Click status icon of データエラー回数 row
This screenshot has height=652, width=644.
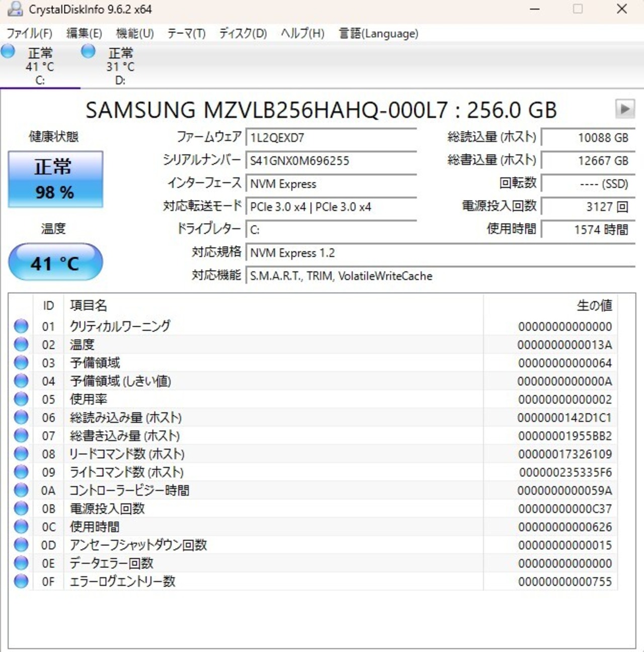[21, 562]
